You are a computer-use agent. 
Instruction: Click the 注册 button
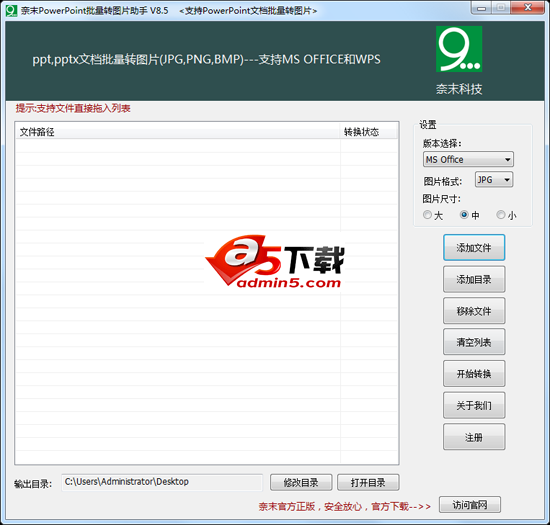(474, 437)
